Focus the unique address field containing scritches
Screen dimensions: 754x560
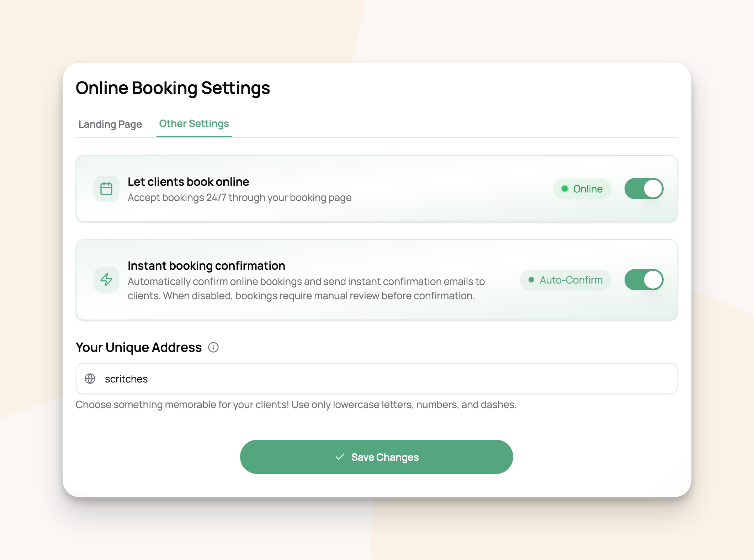[x=376, y=379]
